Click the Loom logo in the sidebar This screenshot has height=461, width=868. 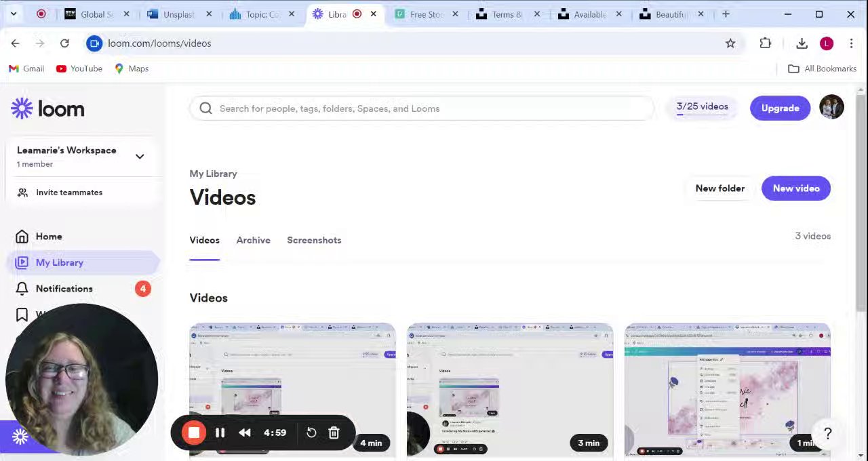(x=47, y=108)
